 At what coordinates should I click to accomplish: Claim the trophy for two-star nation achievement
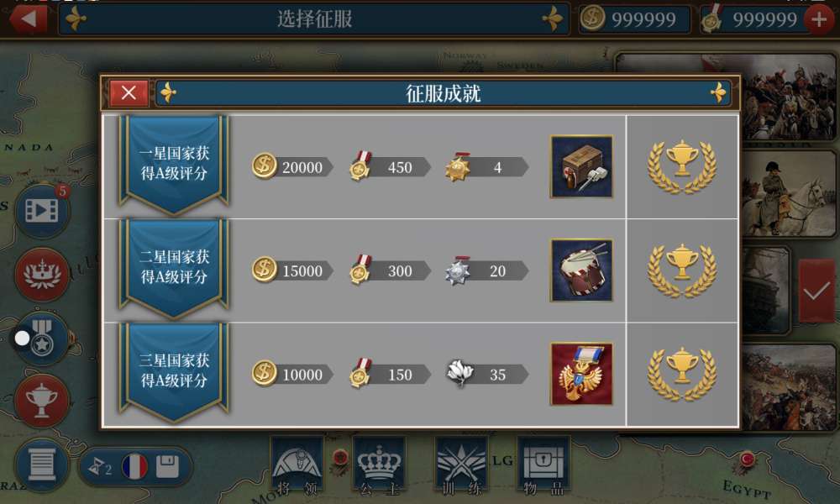click(x=682, y=270)
